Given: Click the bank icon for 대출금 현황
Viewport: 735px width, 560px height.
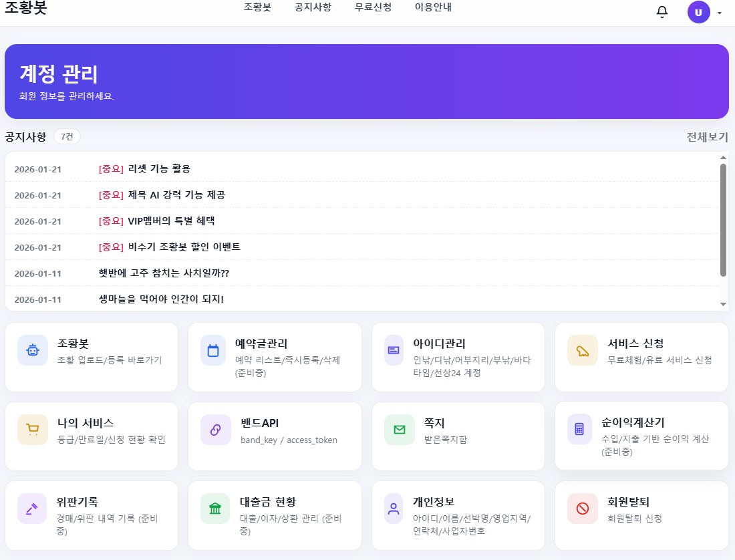Looking at the screenshot, I should coord(215,509).
